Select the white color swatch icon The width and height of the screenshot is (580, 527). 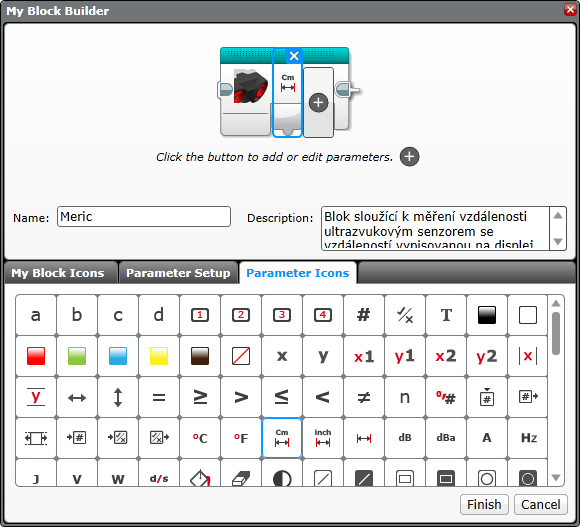click(x=528, y=315)
